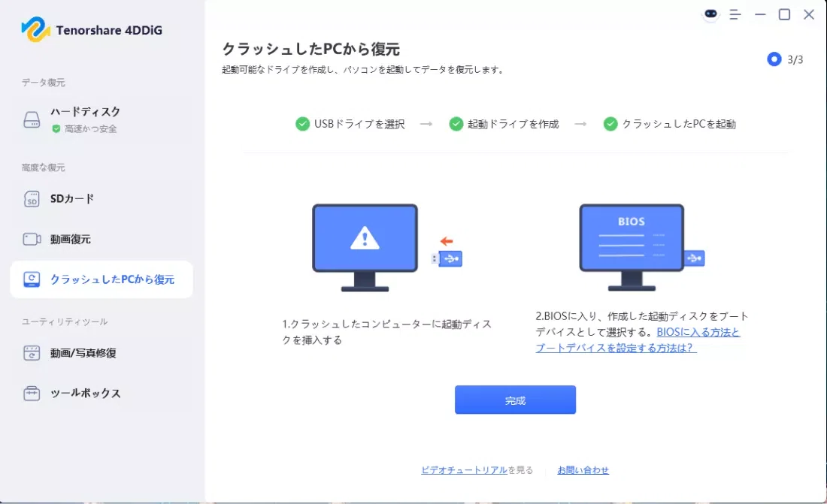This screenshot has height=504, width=827.
Task: Select クラッシュしたPCから復元 sidebar item
Action: coord(101,279)
